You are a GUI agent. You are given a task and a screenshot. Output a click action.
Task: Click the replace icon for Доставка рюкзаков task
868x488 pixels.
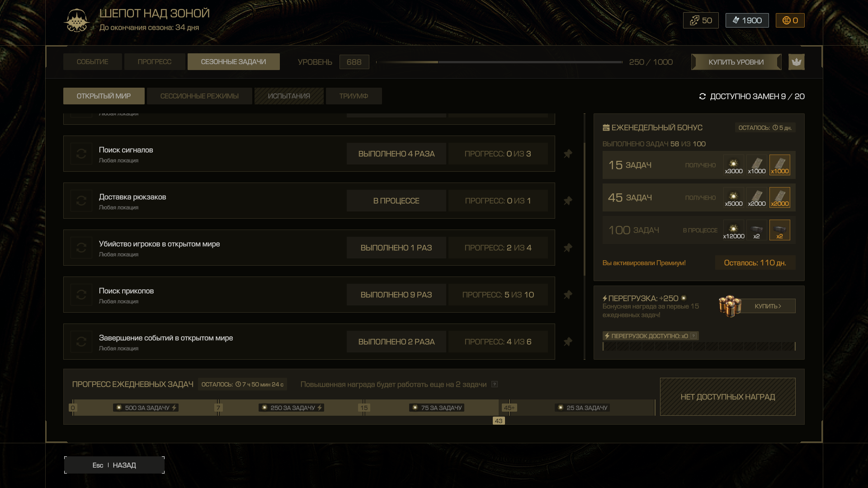point(81,201)
